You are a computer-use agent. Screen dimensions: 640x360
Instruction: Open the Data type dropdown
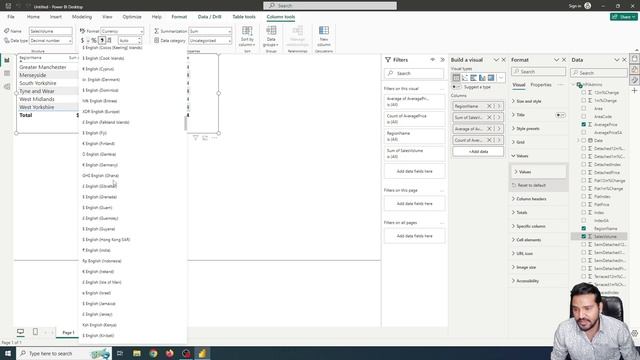click(51, 41)
